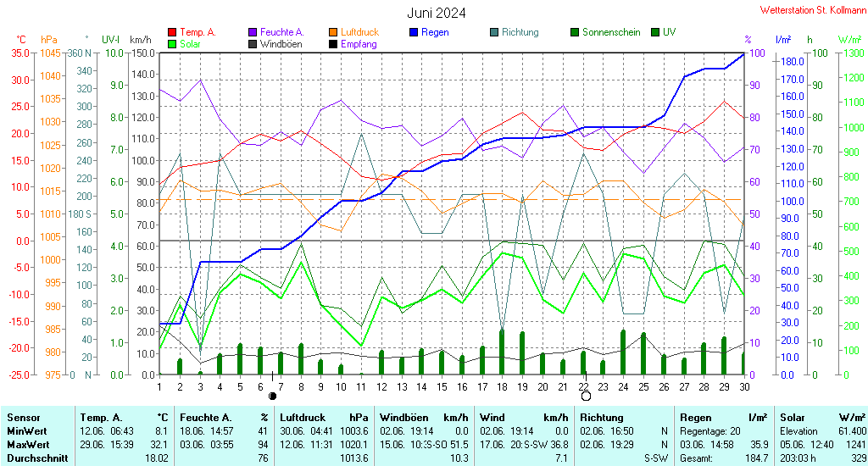This screenshot has height=466, width=868.
Task: Click the bright green Solar legend swatch
Action: pyautogui.click(x=172, y=44)
